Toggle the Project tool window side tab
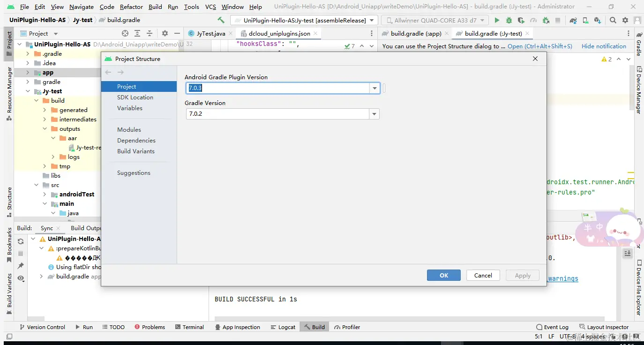The height and width of the screenshot is (345, 644). (x=9, y=41)
